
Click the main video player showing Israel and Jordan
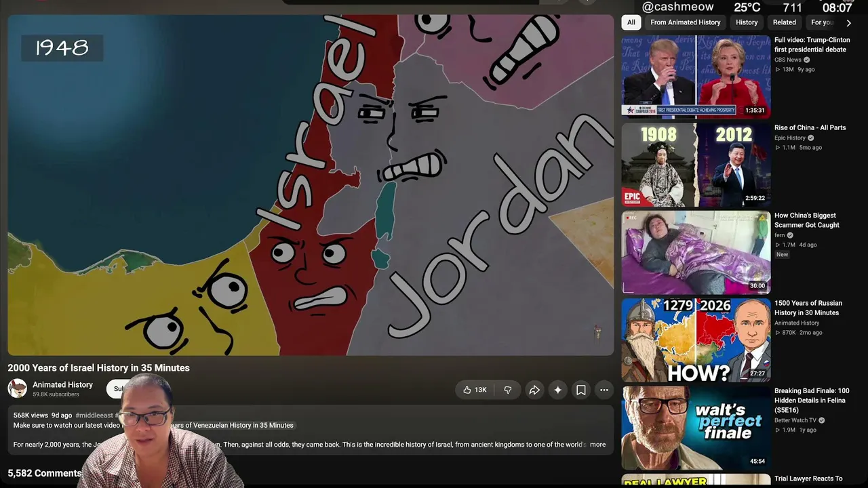pyautogui.click(x=311, y=185)
